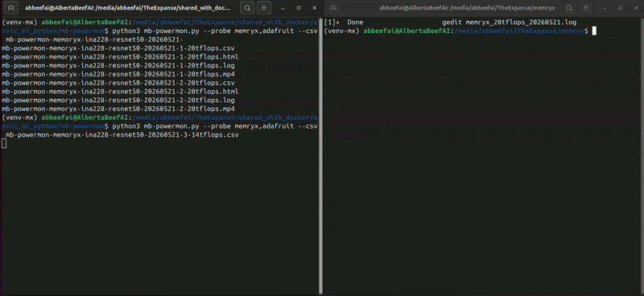The width and height of the screenshot is (644, 296).
Task: Maximize the right memryx terminal window
Action: pyautogui.click(x=621, y=7)
